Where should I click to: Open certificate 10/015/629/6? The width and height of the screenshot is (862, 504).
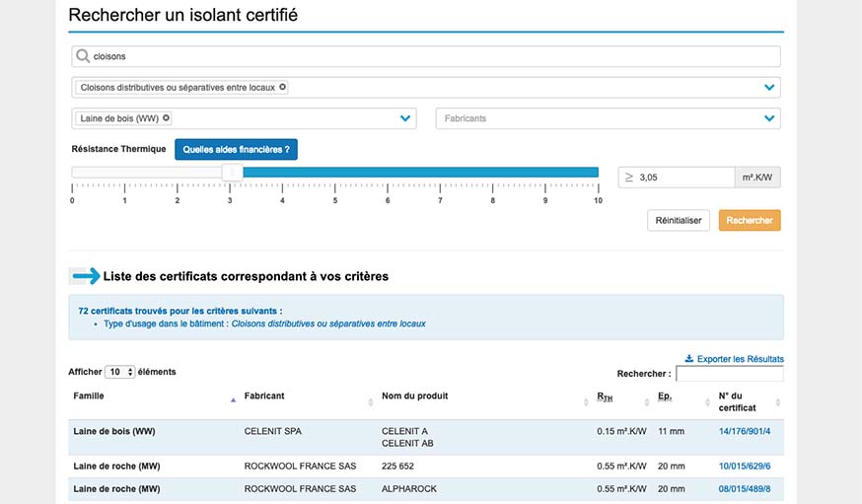[x=745, y=467]
